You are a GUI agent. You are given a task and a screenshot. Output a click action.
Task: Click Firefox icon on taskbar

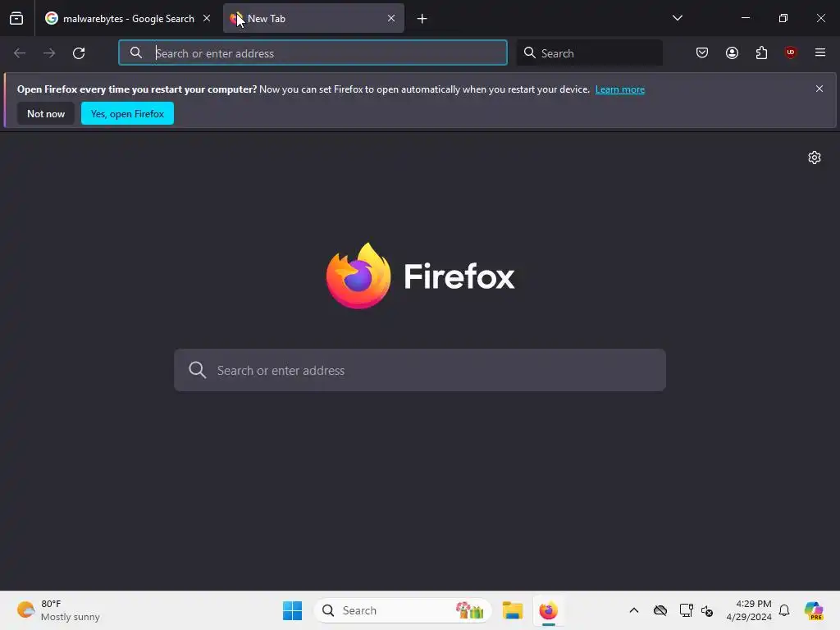[x=549, y=610]
